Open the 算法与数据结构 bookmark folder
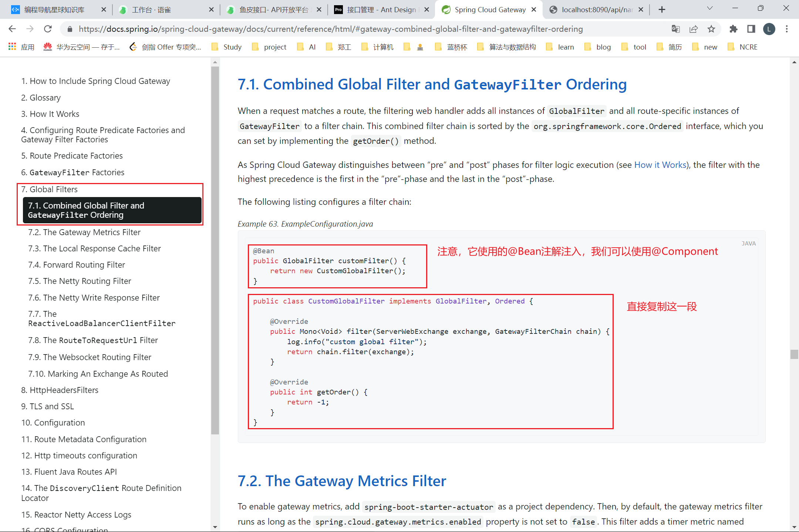 click(506, 47)
